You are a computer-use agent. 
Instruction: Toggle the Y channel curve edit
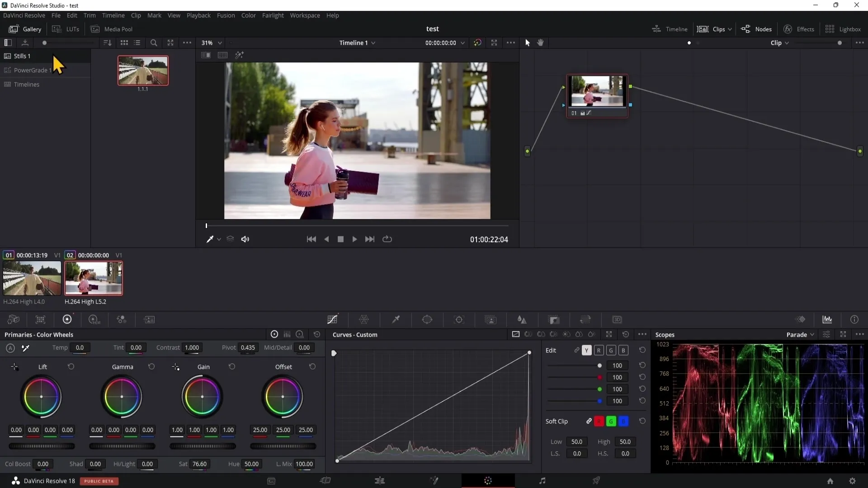tap(586, 350)
